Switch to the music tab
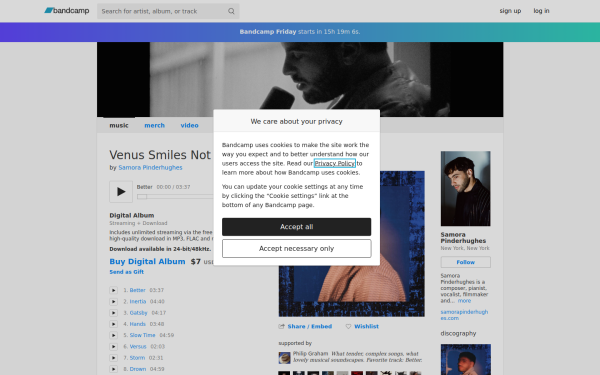Viewport: 600px width, 375px height. point(119,125)
